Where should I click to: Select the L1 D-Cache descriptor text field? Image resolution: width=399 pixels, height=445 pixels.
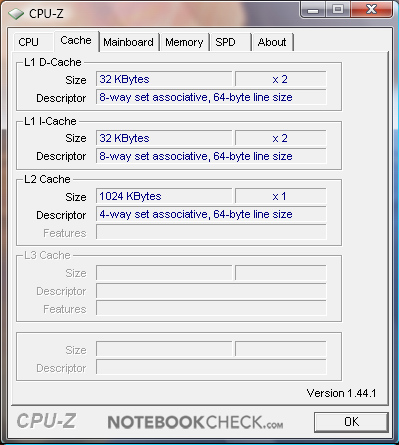(211, 97)
